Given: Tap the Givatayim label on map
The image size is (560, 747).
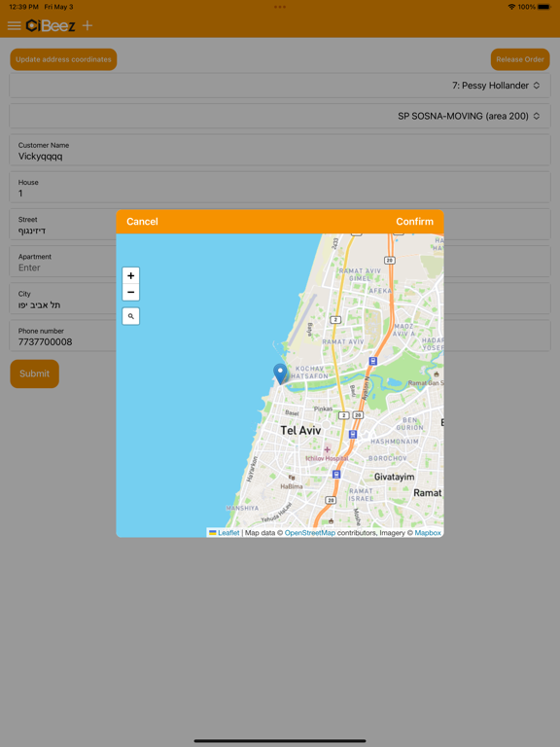Looking at the screenshot, I should click(395, 477).
